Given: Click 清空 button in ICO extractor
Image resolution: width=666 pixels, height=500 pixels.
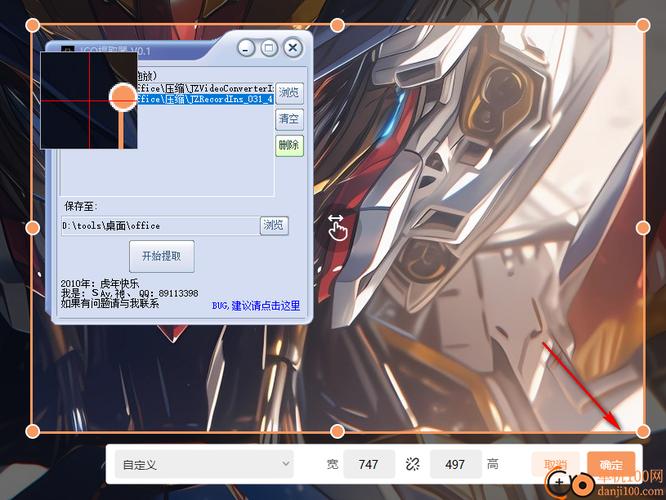Looking at the screenshot, I should [289, 119].
